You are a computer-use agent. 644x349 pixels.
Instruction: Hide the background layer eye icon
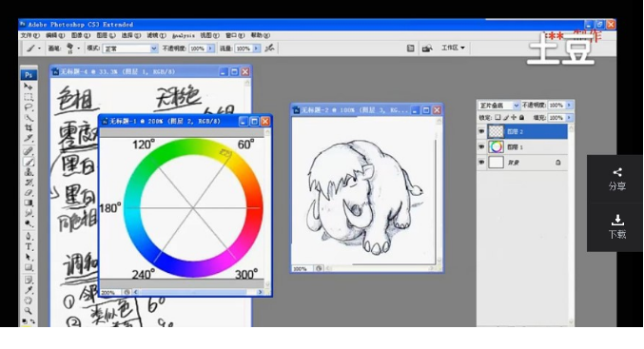(x=481, y=163)
